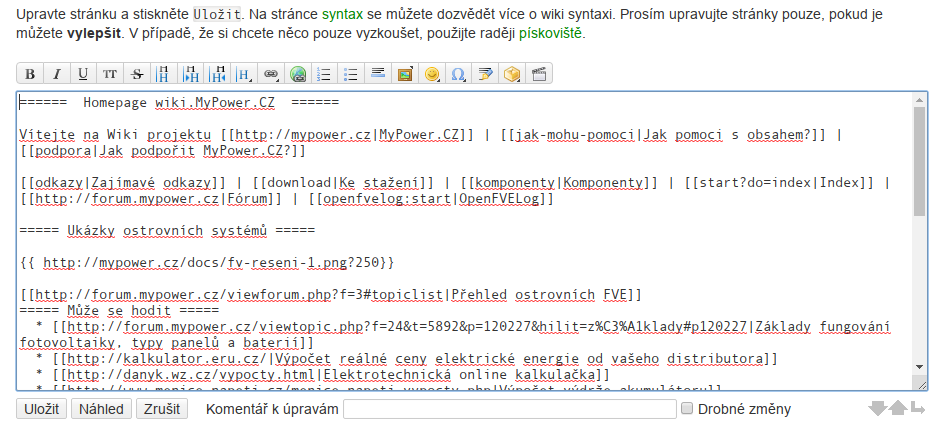Image resolution: width=945 pixels, height=429 pixels.
Task: Open the smiley emoticon picker
Action: pyautogui.click(x=432, y=74)
